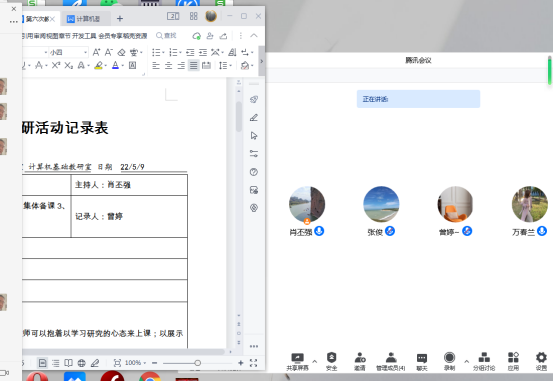Viewport: 554px width, 381px height.
Task: Toggle justify text alignment button
Action: 193,65
